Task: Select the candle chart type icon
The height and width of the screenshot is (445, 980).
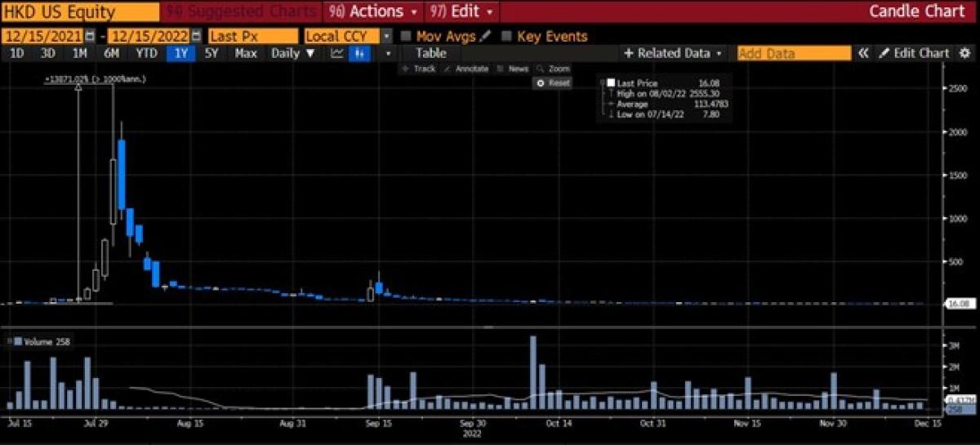Action: (x=359, y=53)
